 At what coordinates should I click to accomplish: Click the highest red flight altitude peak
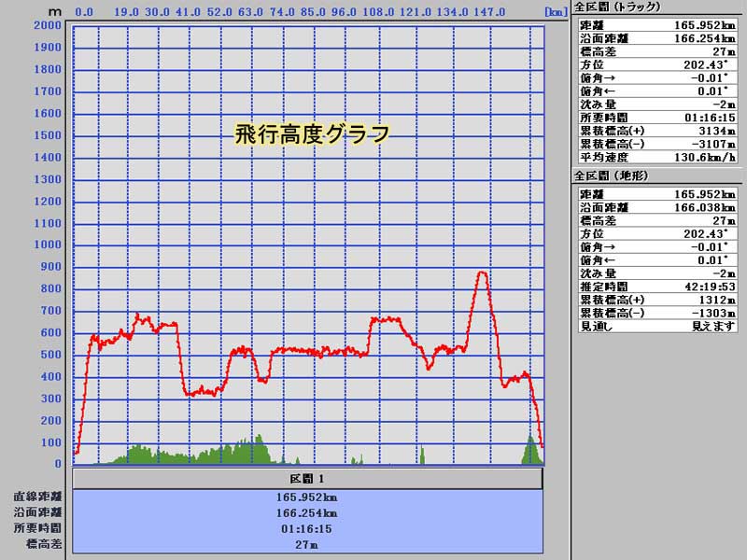[481, 273]
